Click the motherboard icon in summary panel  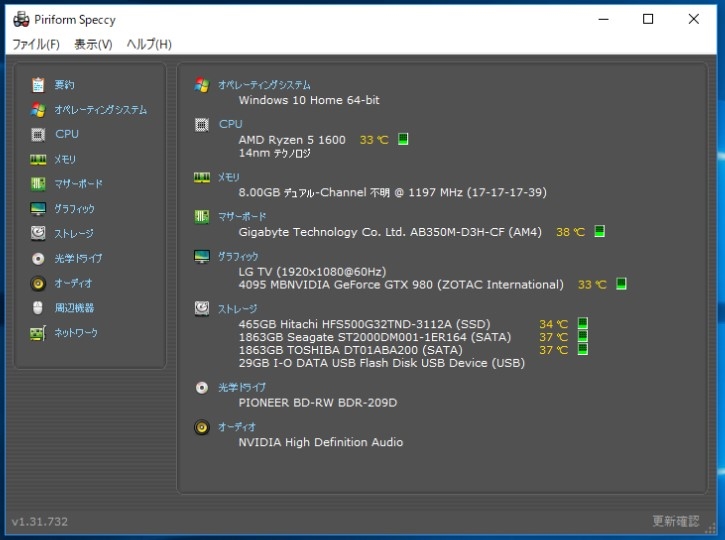click(x=202, y=216)
